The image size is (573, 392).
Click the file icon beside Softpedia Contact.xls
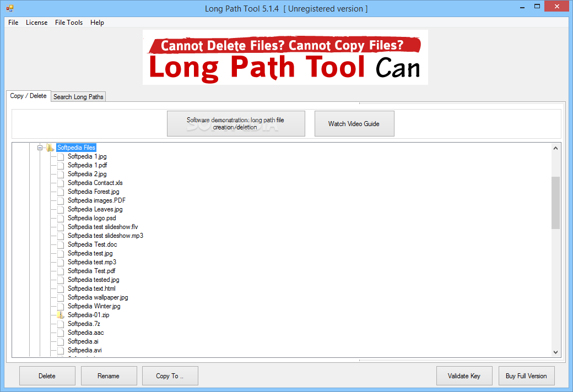click(61, 183)
